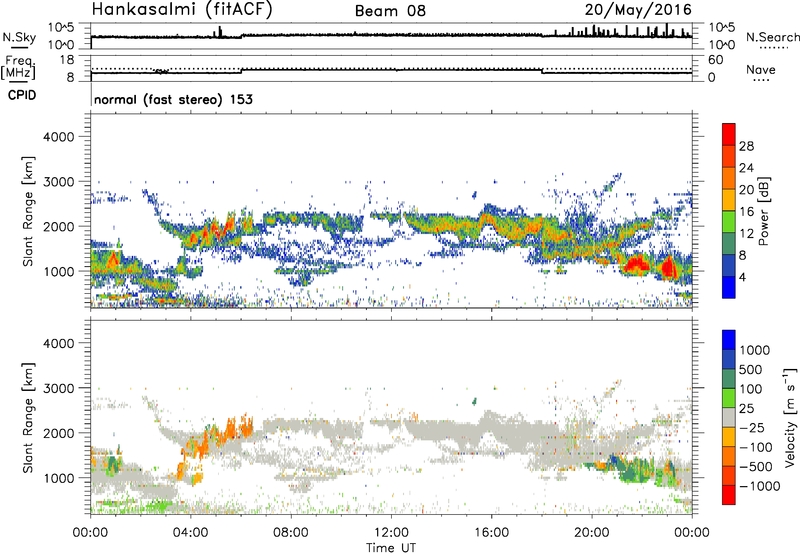Click the Power [dB] colorbar title
The width and height of the screenshot is (800, 554).
point(764,211)
